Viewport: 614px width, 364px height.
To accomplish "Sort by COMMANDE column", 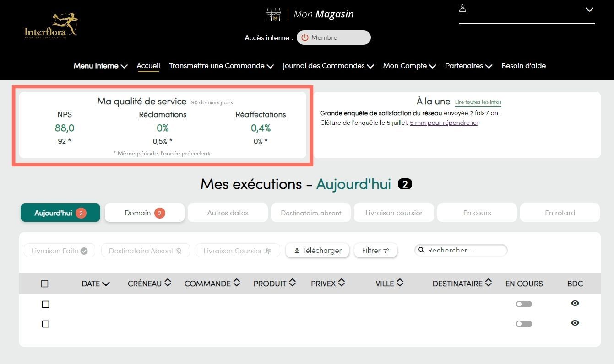I will [x=212, y=284].
